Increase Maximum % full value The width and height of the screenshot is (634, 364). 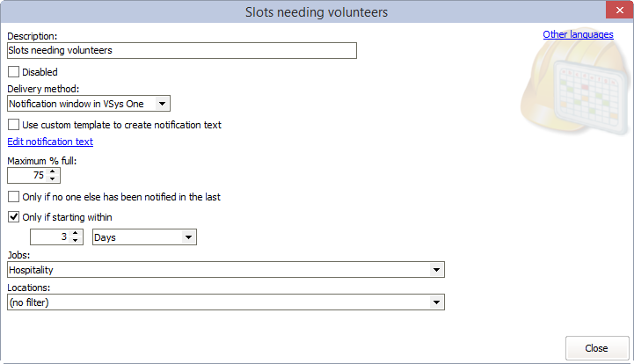coord(54,171)
